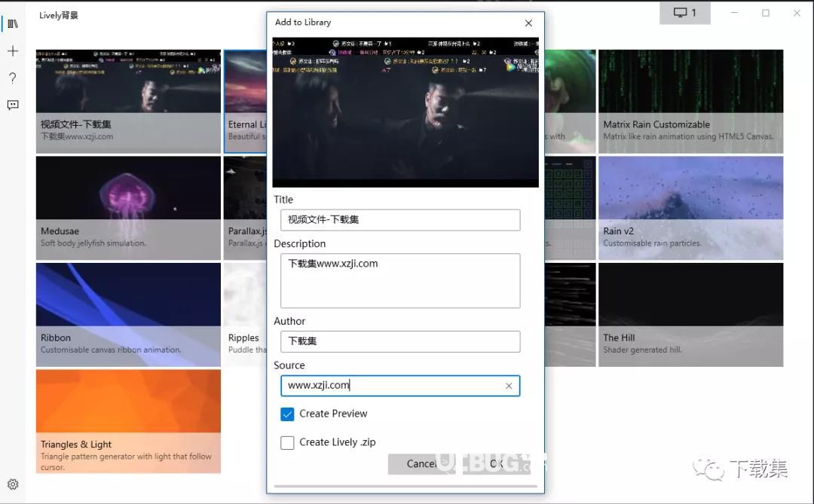Click the video preview in the dialog
This screenshot has width=814, height=504.
click(405, 112)
